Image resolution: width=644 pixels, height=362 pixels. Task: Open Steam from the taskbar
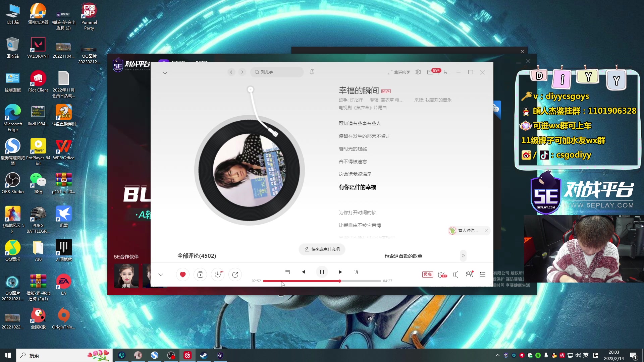(204, 355)
